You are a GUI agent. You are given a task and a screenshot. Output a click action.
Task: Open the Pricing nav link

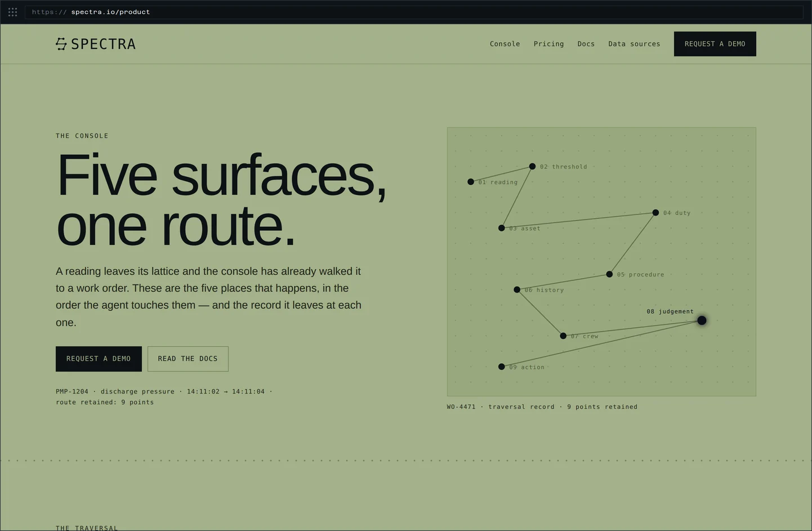[548, 44]
